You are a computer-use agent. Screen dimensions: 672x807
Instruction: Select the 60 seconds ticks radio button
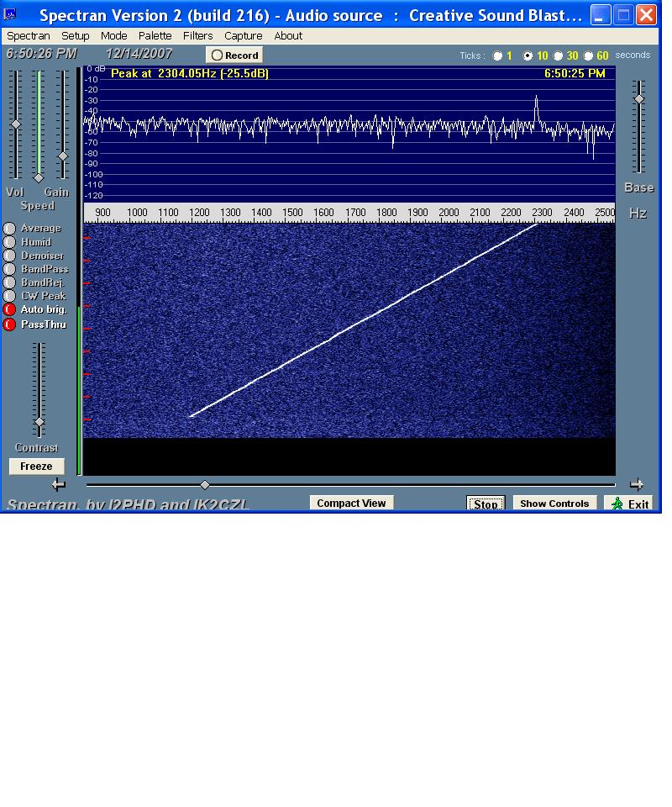[x=588, y=56]
